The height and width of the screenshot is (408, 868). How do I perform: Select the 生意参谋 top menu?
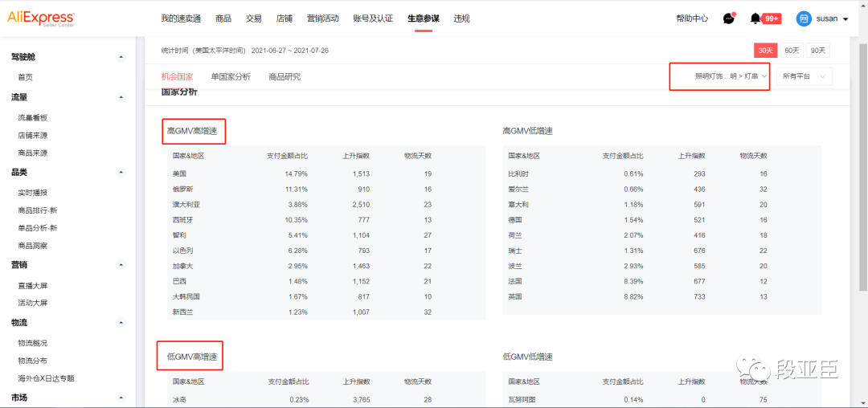(x=424, y=18)
